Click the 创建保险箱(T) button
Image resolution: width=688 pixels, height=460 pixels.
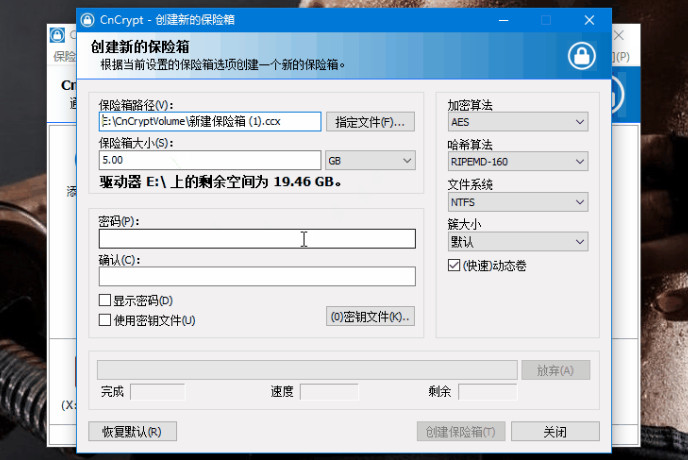coord(461,431)
